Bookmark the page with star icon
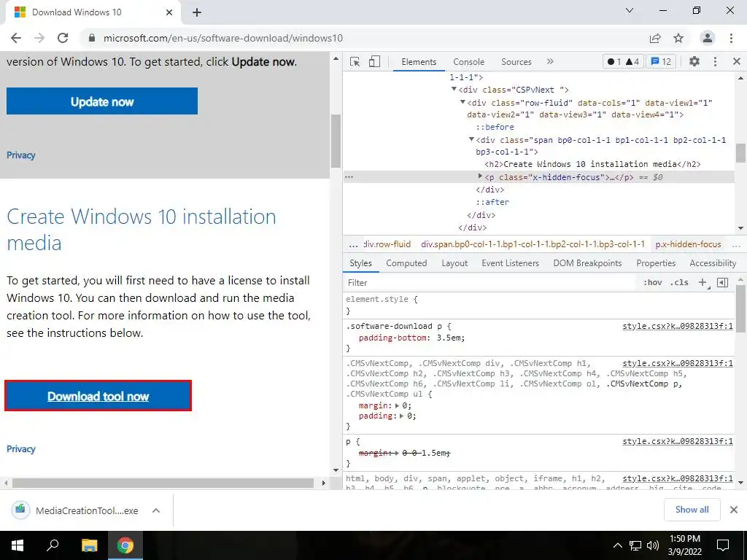747x560 pixels. tap(678, 38)
